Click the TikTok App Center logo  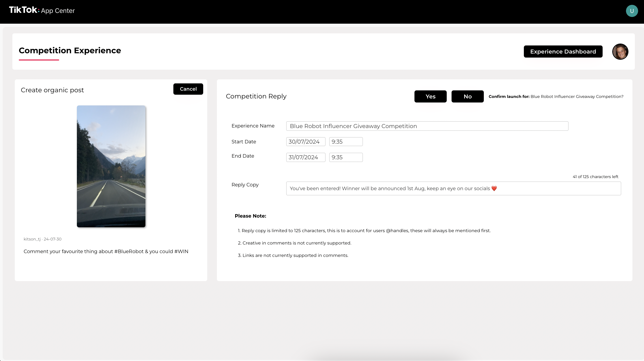point(42,10)
